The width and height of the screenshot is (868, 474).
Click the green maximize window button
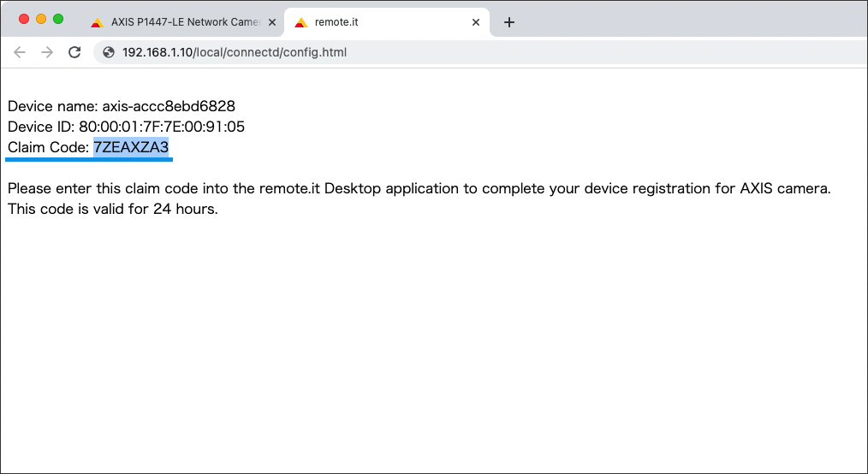tap(58, 20)
